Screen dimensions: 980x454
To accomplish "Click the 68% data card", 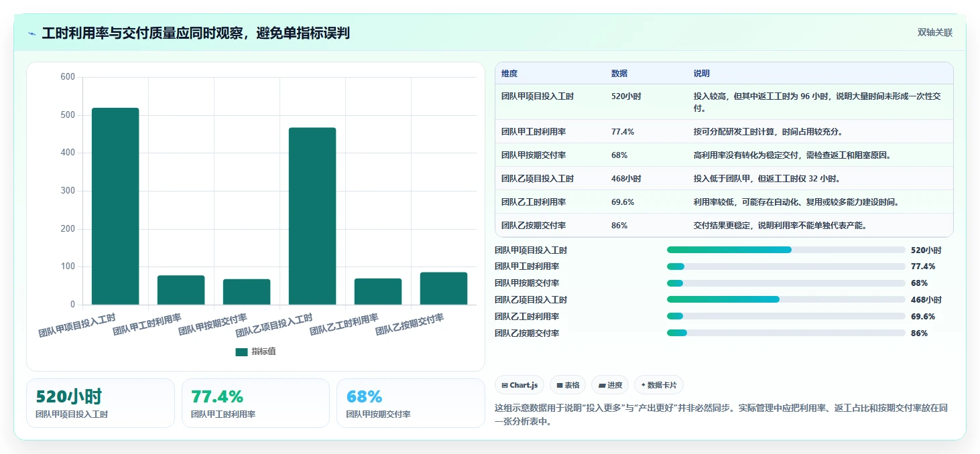I will point(410,403).
